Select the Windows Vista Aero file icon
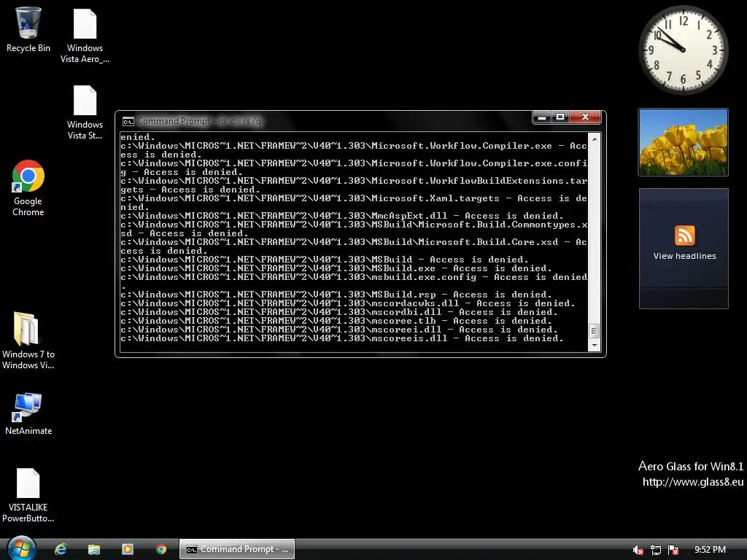 [x=85, y=36]
